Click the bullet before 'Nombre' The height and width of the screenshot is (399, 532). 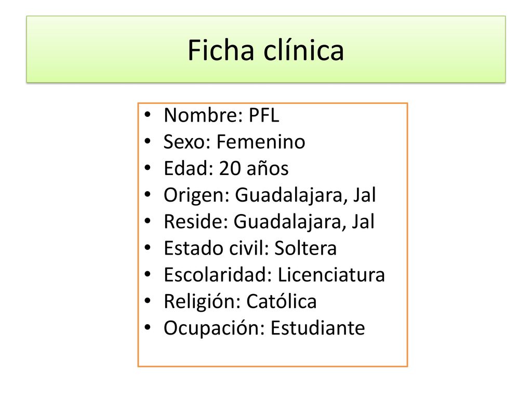point(147,114)
